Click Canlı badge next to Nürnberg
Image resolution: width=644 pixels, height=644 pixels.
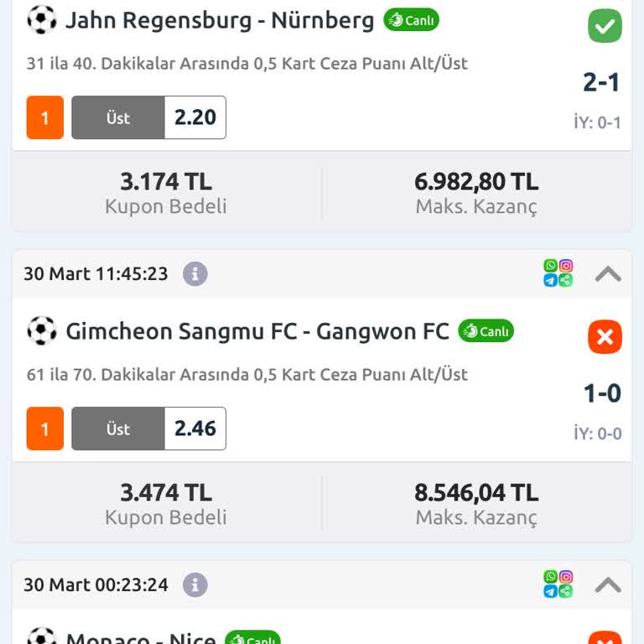(x=412, y=20)
